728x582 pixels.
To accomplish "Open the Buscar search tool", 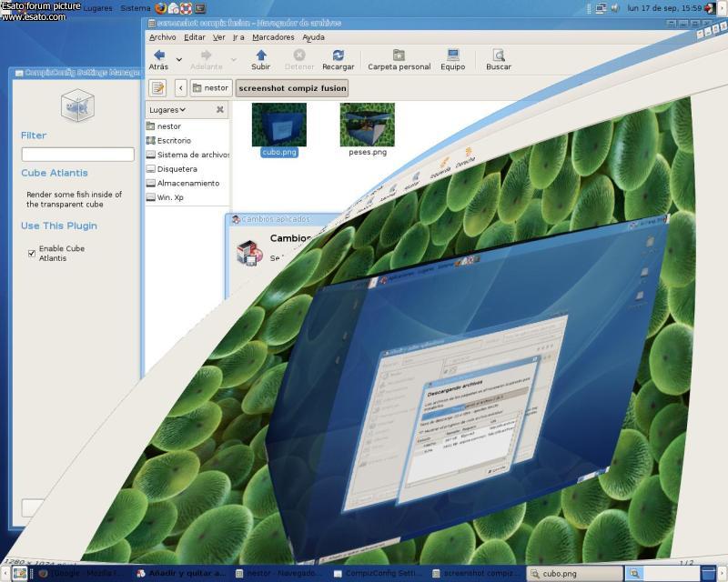I will 498,55.
